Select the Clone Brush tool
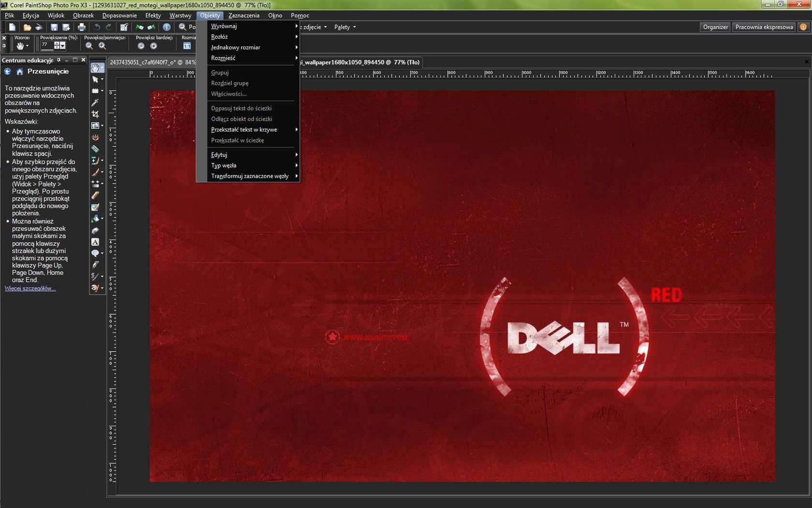812x508 pixels. click(96, 161)
